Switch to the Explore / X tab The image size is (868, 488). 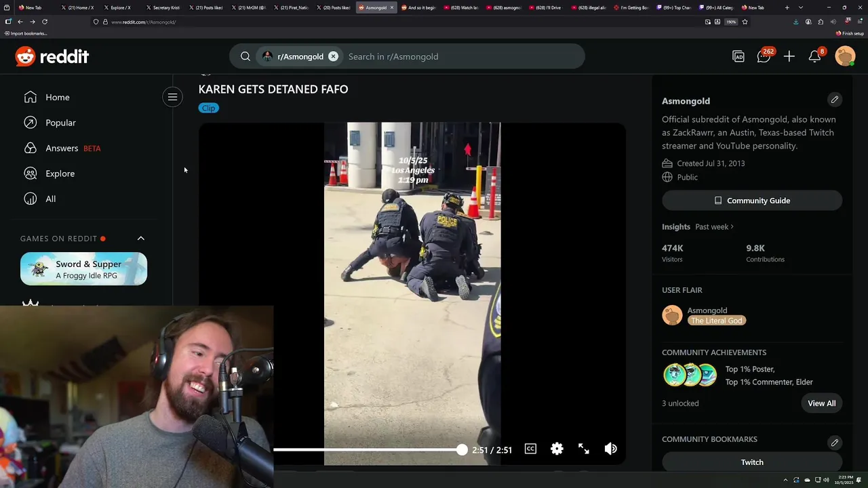tap(120, 7)
